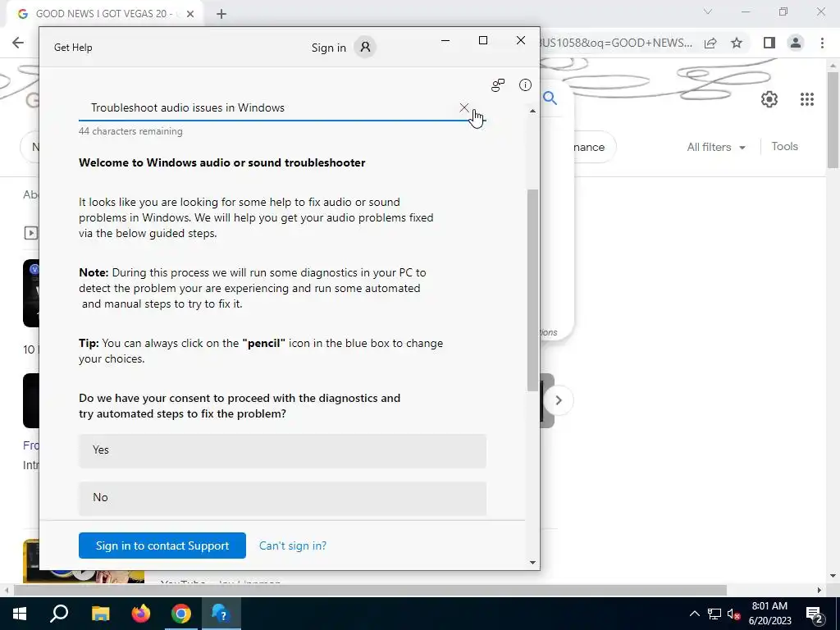Viewport: 840px width, 630px height.
Task: Click the network tray icon
Action: click(x=714, y=614)
